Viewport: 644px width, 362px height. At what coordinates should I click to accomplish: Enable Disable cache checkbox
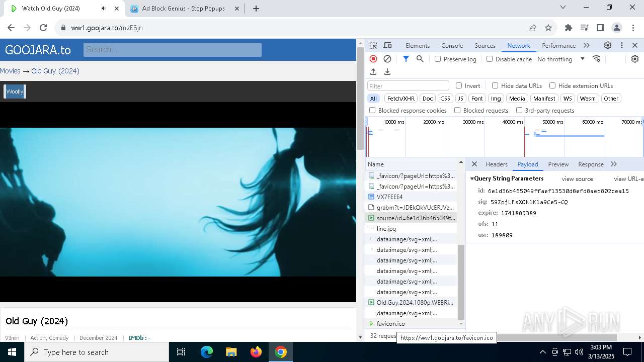click(x=490, y=59)
